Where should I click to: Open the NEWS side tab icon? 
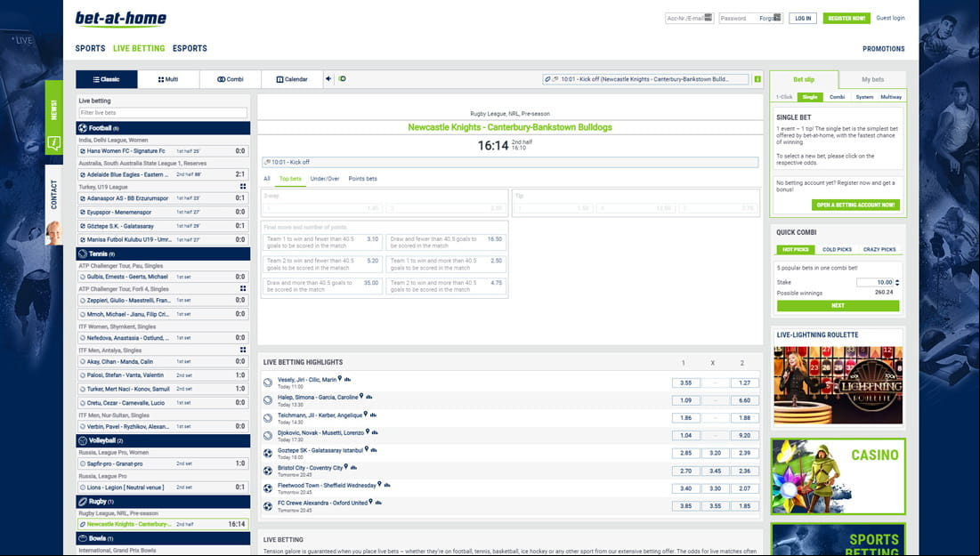pos(53,144)
